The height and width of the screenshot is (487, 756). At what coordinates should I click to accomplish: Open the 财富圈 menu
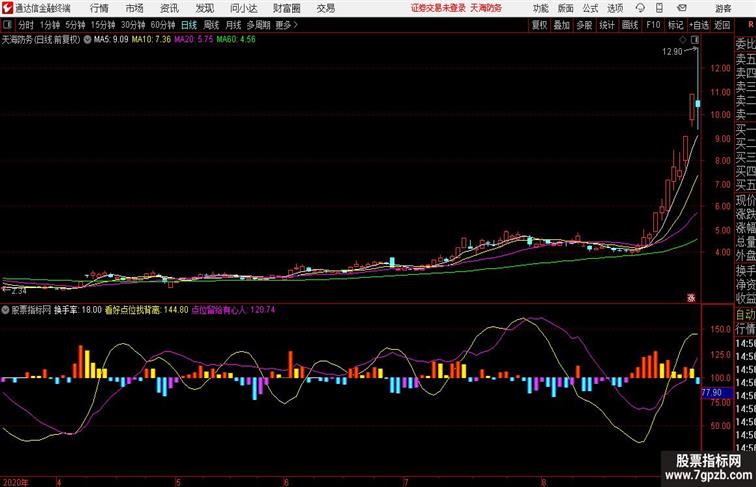[286, 8]
